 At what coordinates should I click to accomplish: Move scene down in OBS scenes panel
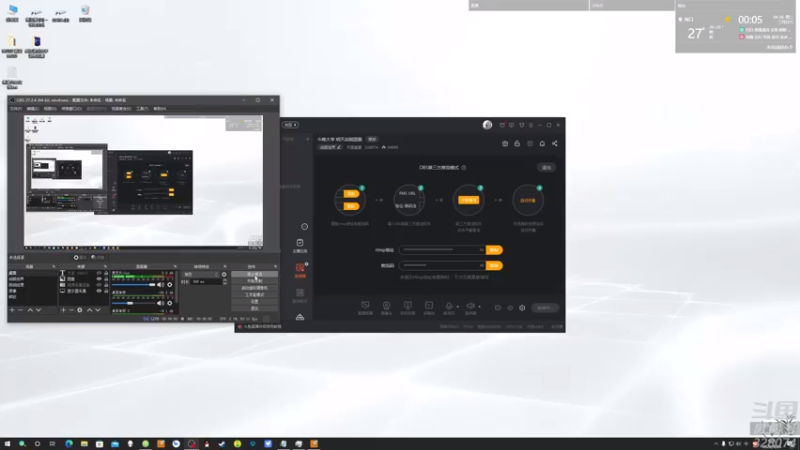tap(38, 310)
